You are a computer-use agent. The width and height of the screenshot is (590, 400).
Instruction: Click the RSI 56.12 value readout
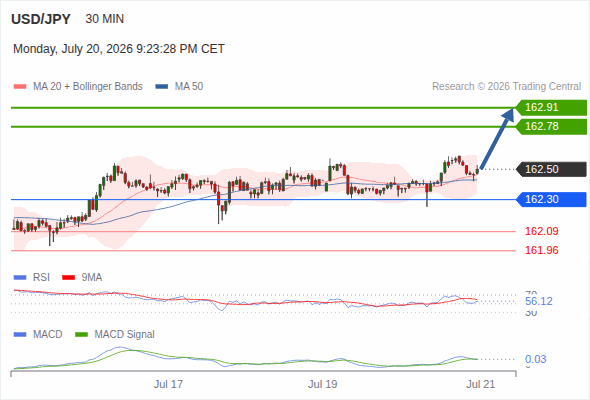tap(539, 301)
